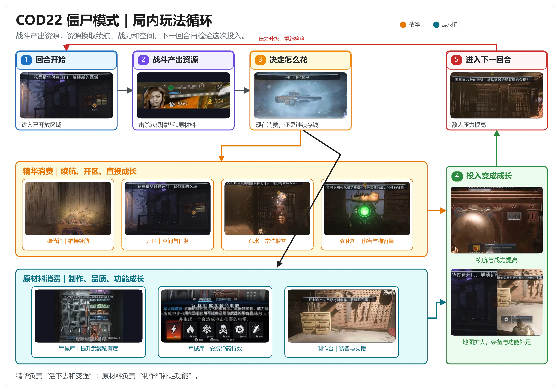The width and height of the screenshot is (560, 392).
Task: Click the orange 精华 legend dot
Action: click(x=403, y=25)
